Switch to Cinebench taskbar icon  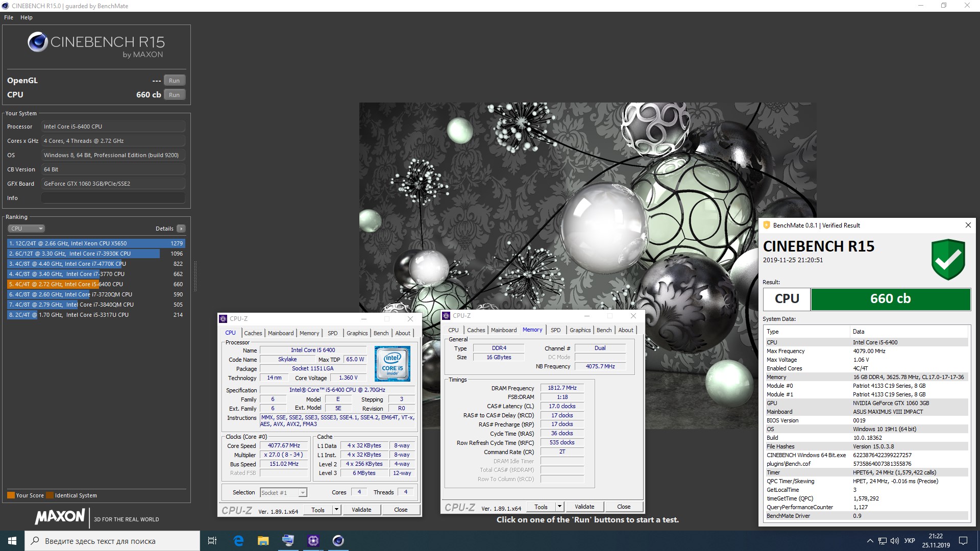click(x=338, y=541)
